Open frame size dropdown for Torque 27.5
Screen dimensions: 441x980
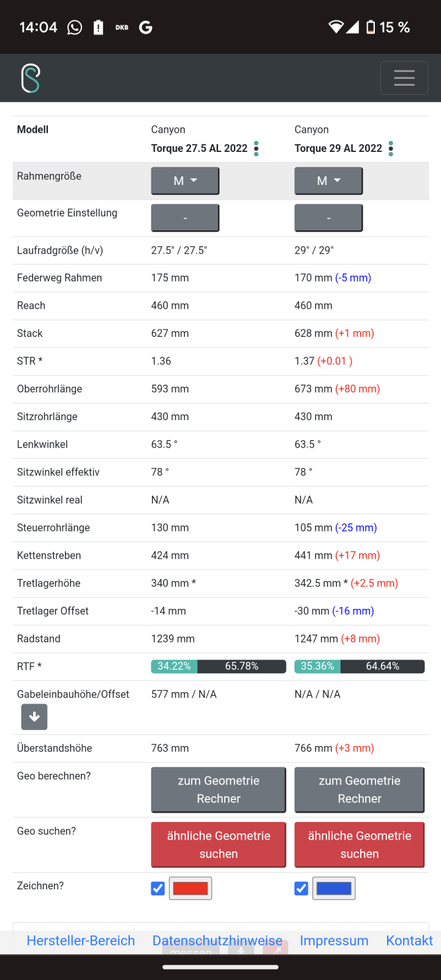(185, 181)
